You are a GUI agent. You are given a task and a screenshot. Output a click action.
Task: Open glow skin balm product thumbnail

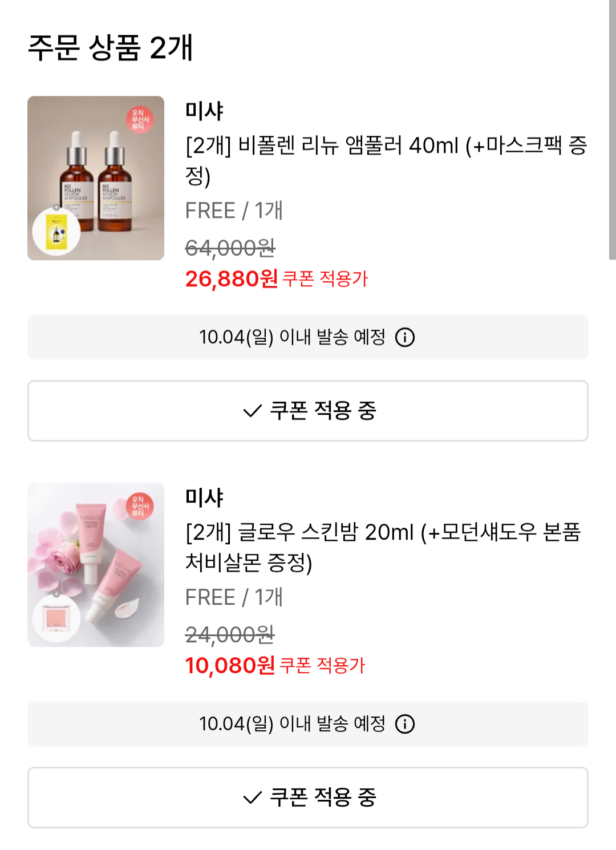[x=96, y=565]
